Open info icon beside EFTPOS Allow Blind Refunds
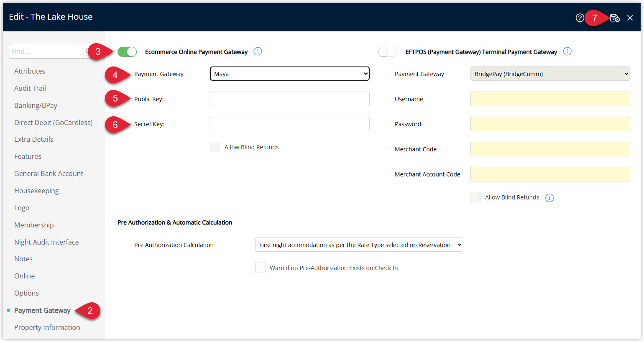644x342 pixels. coord(549,198)
